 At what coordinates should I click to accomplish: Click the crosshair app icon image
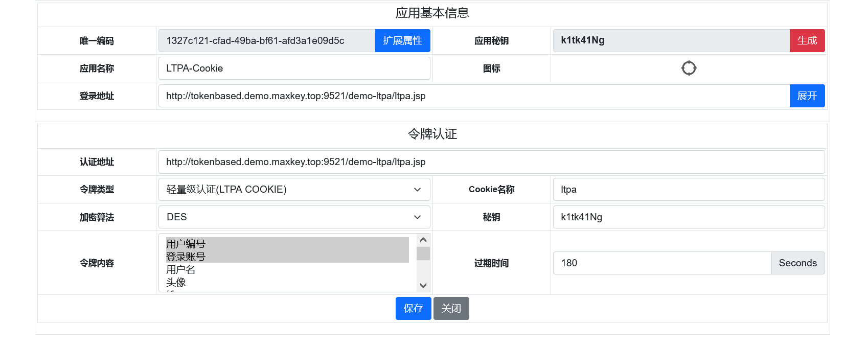(689, 68)
